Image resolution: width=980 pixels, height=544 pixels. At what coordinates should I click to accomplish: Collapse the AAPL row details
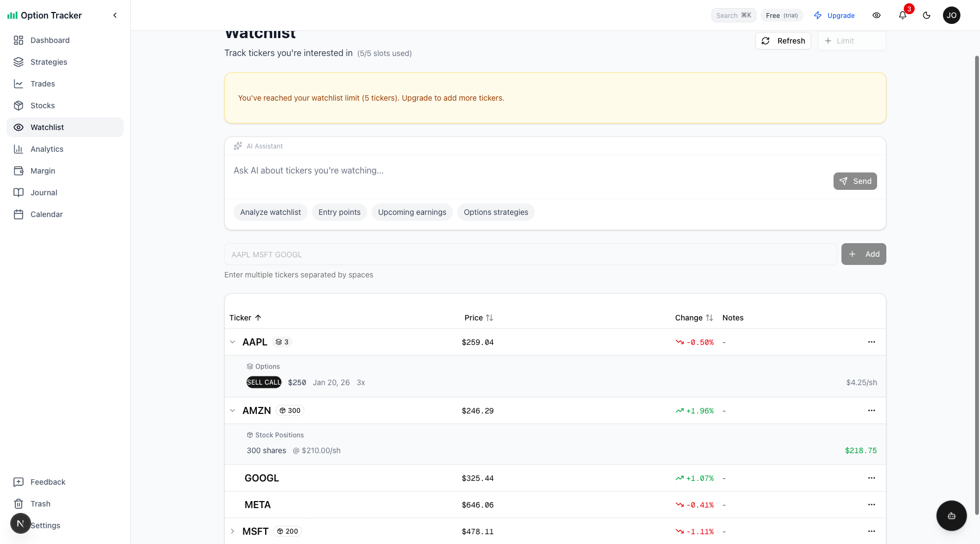(x=232, y=342)
